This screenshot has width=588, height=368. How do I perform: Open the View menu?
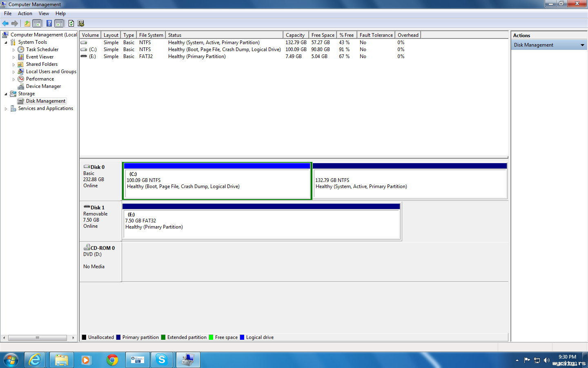(44, 13)
